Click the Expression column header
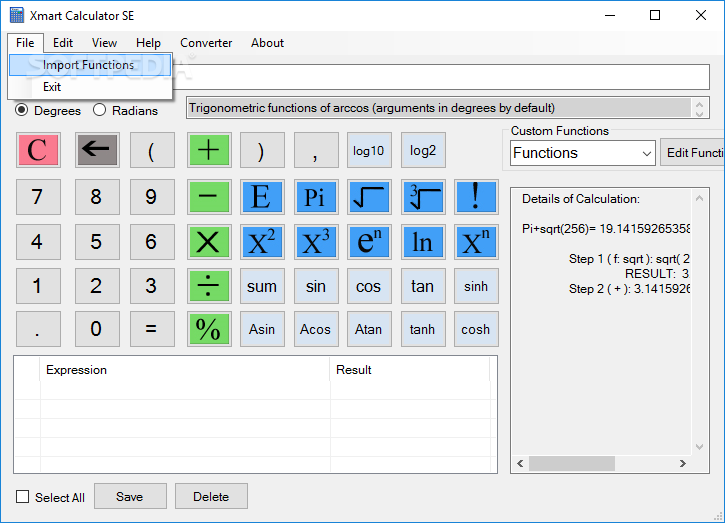This screenshot has height=523, width=725. (x=184, y=369)
